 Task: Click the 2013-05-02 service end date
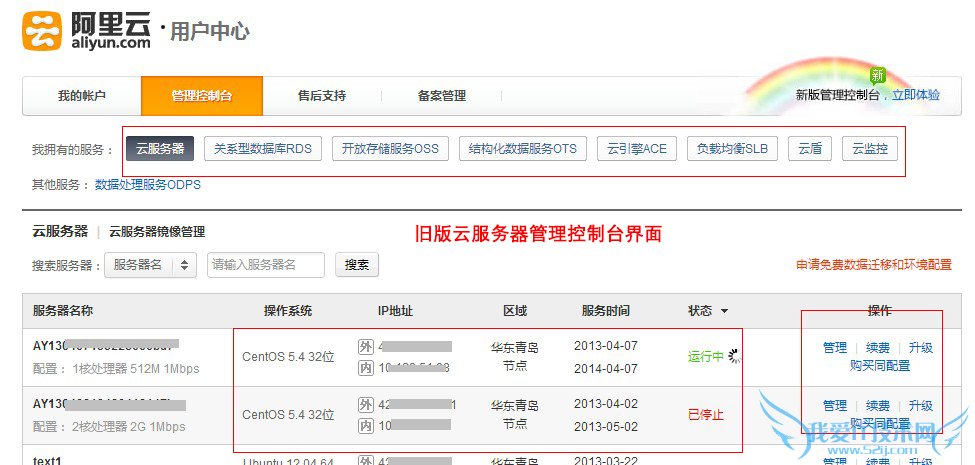(606, 426)
